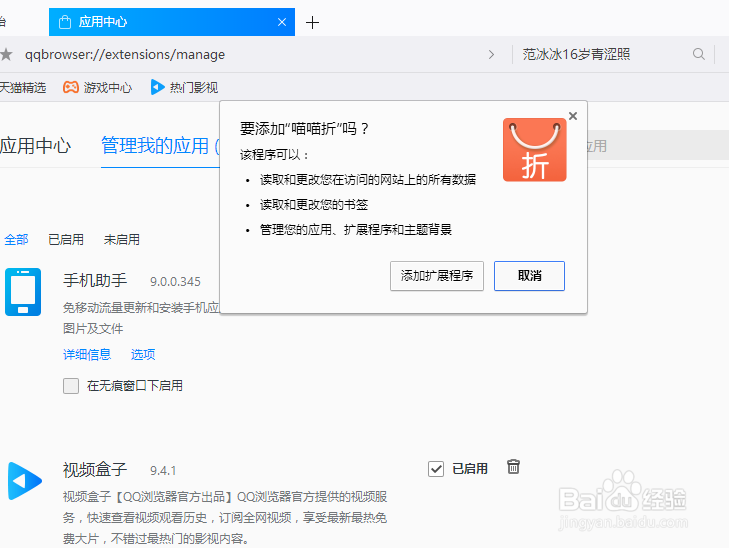Click the bookmark star icon in address bar
This screenshot has height=548, width=729.
6,55
